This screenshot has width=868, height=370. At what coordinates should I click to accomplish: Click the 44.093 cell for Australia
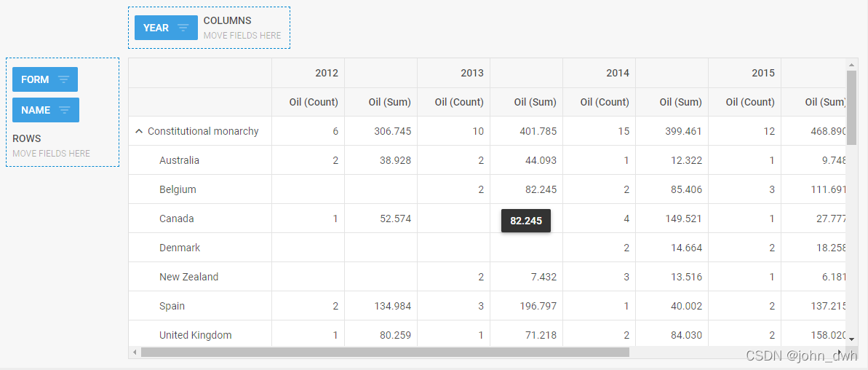pos(527,160)
